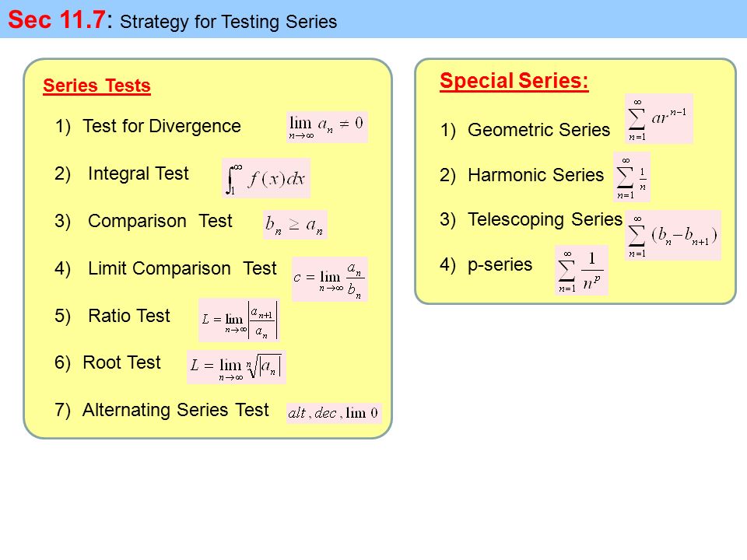Click the Ratio Test limit formula
Viewport: 747px width, 560px height.
click(239, 320)
